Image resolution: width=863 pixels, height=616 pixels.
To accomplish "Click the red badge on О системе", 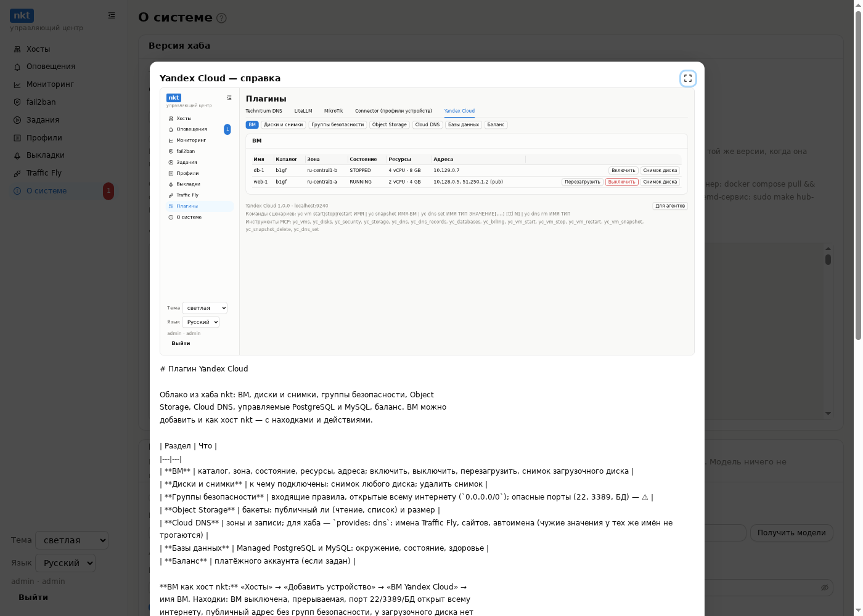I will point(108,191).
